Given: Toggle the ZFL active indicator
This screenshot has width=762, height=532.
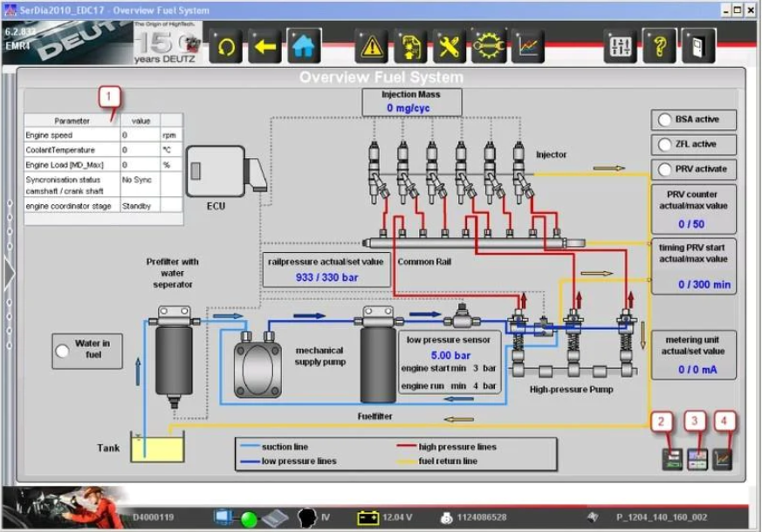Looking at the screenshot, I should point(665,145).
